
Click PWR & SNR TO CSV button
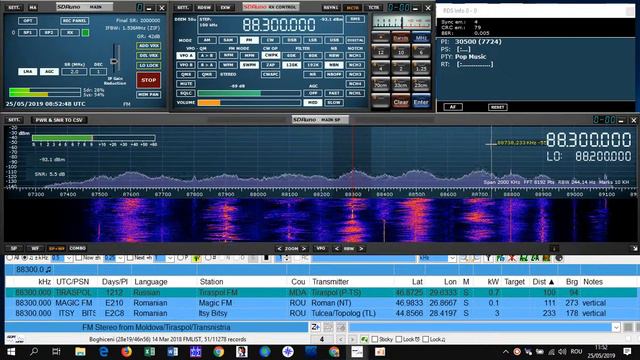[x=59, y=120]
